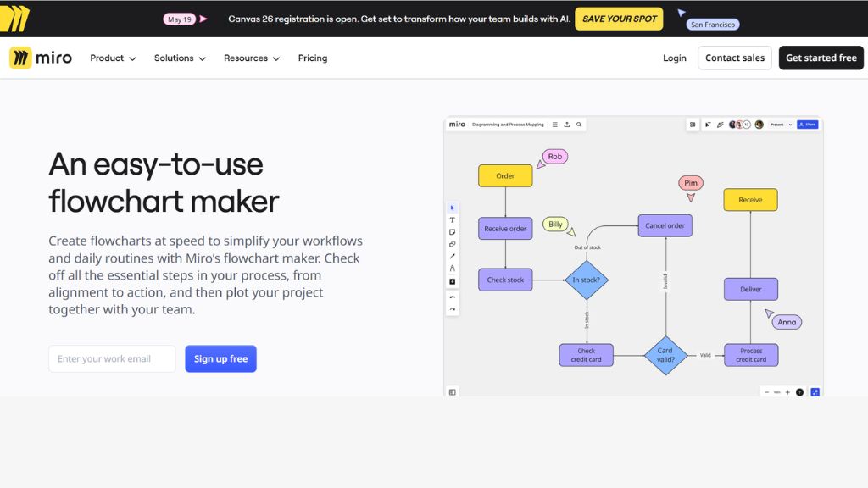The height and width of the screenshot is (488, 868).
Task: Click the San Francisco label in the banner
Action: click(x=712, y=25)
